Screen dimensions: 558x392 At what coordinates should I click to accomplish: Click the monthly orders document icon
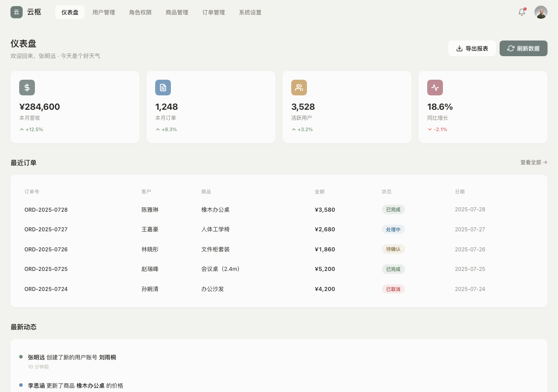pyautogui.click(x=163, y=88)
